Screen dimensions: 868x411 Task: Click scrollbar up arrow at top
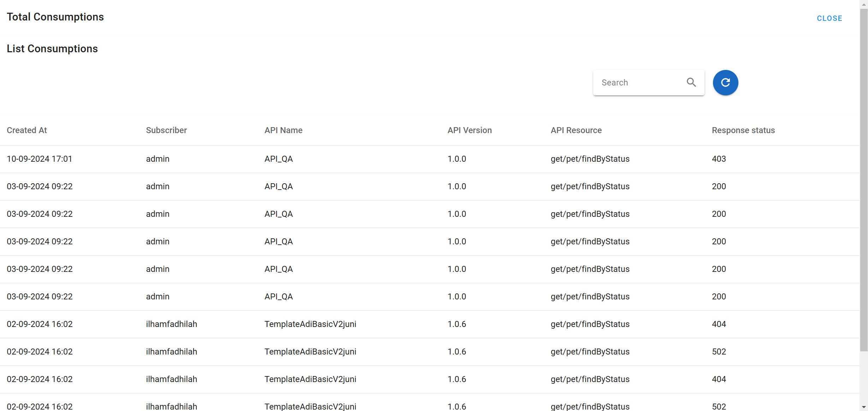tap(864, 3)
